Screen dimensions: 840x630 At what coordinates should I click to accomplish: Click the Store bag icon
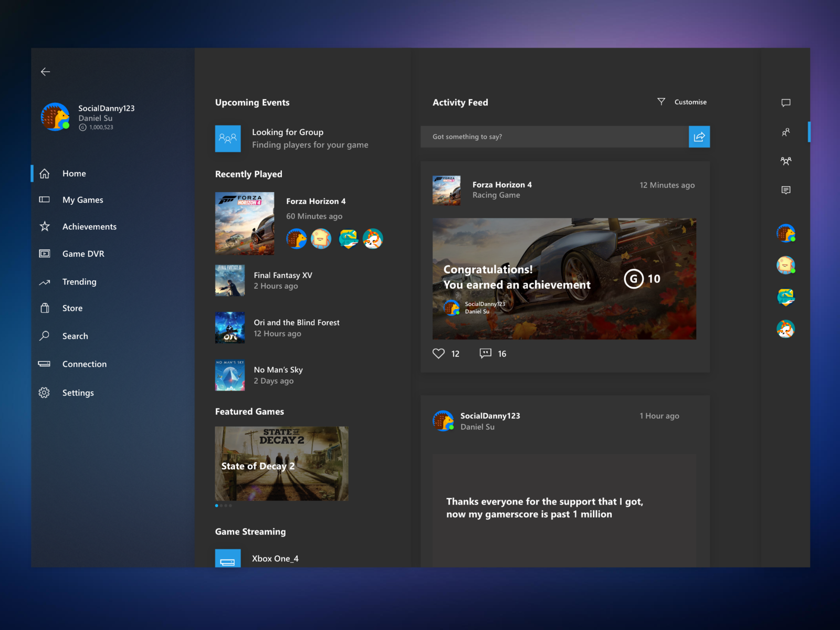click(45, 308)
